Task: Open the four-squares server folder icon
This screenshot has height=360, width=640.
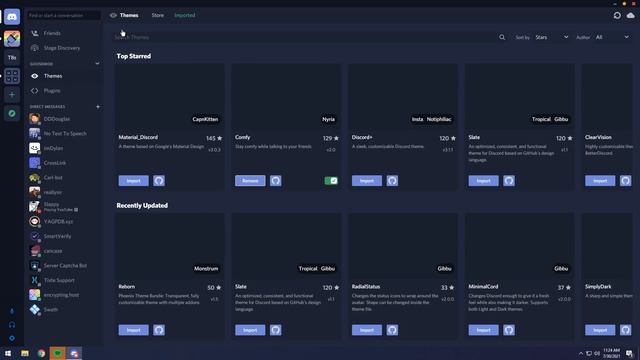Action: 12,76
